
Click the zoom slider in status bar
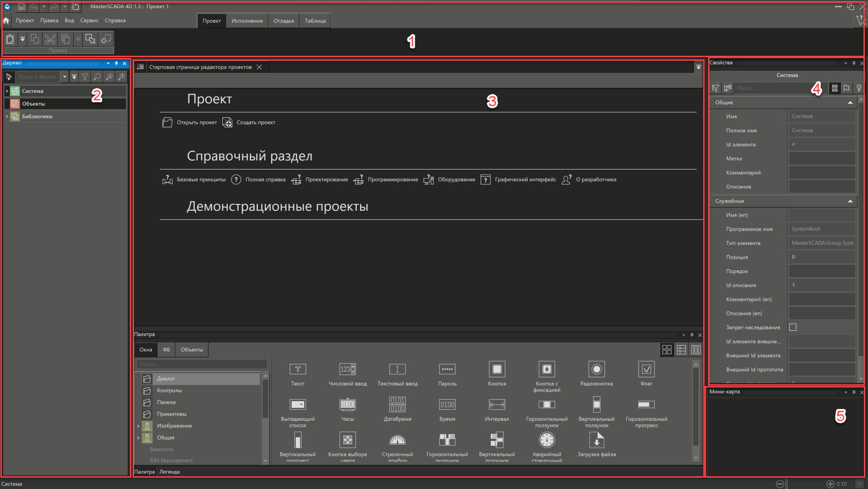tap(805, 484)
